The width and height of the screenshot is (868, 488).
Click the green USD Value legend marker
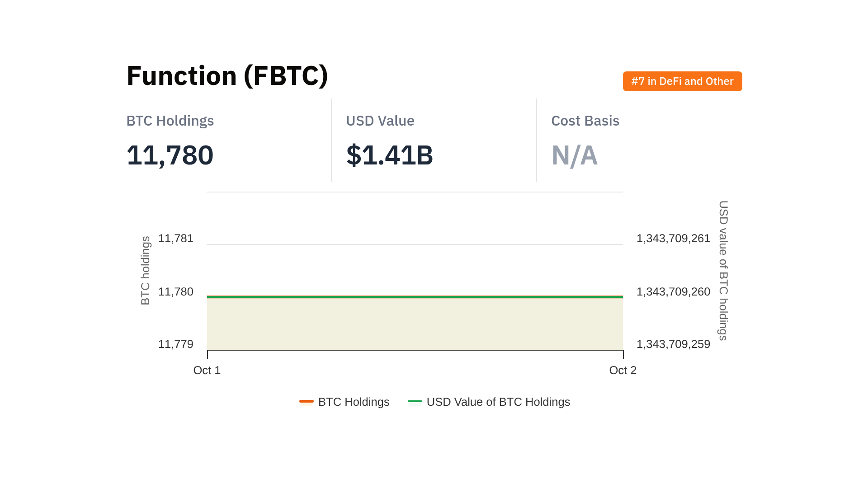(415, 401)
